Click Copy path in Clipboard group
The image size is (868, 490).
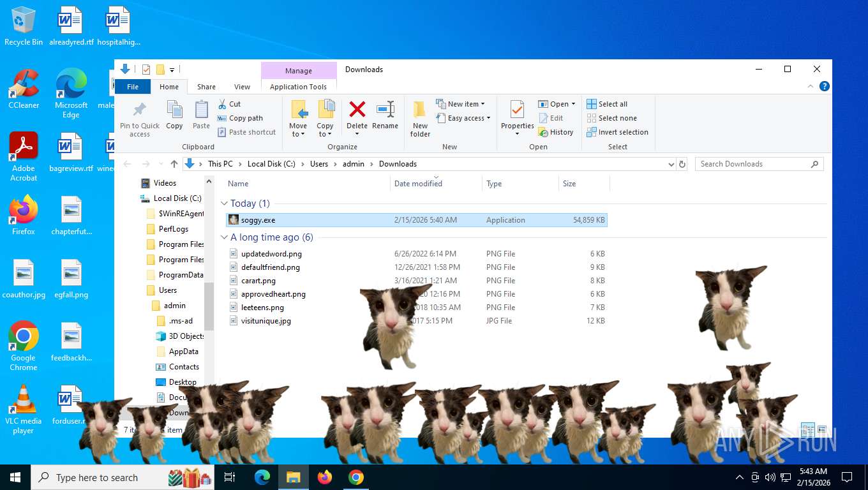240,118
